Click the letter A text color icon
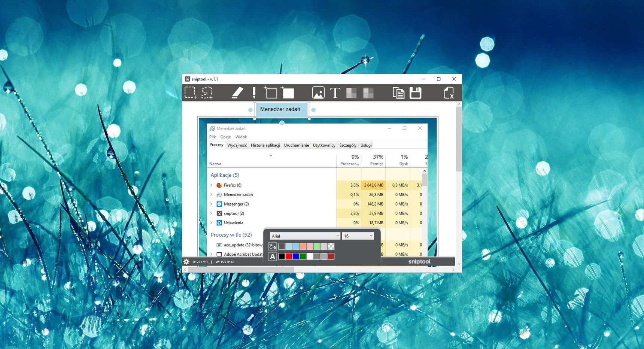 pyautogui.click(x=273, y=257)
